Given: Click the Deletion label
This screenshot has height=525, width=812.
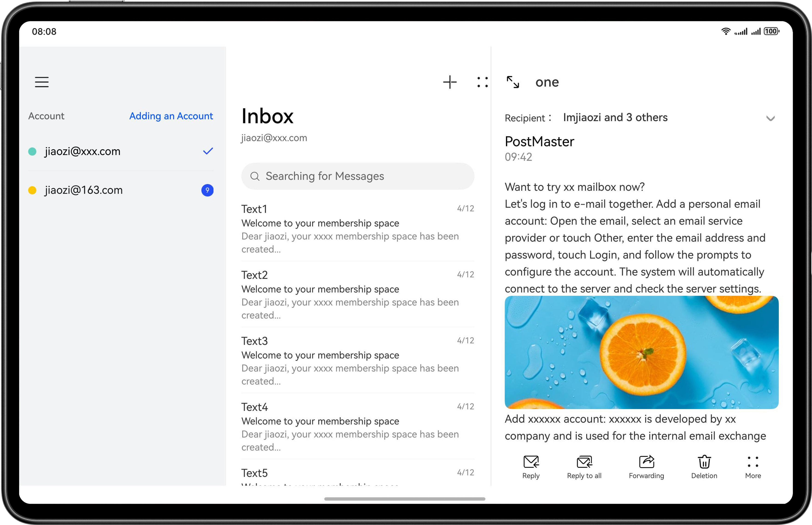Looking at the screenshot, I should [704, 476].
